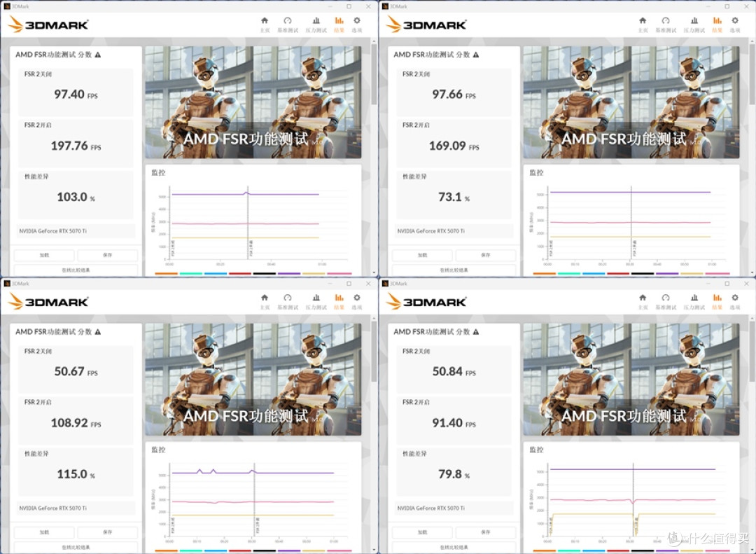Open Options gear in the 169.09 FPS window
This screenshot has width=756, height=554.
[735, 24]
